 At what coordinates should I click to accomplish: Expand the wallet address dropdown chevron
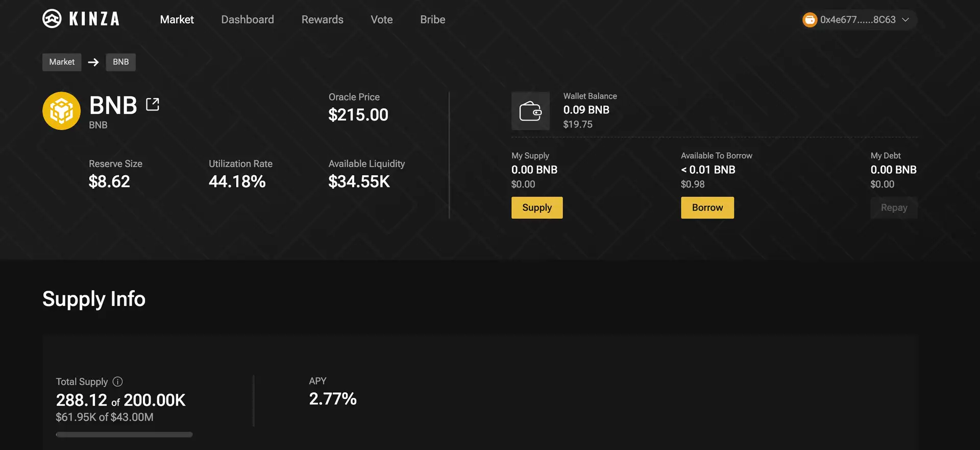coord(905,20)
